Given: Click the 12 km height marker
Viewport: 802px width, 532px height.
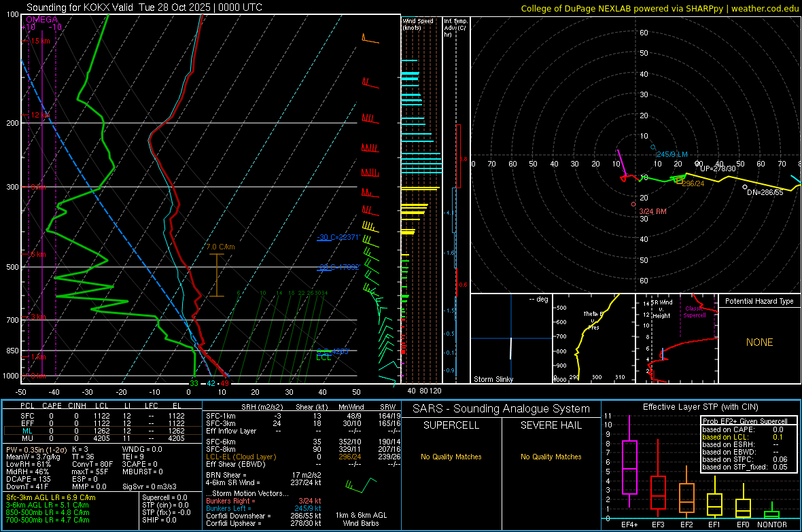Looking at the screenshot, I should click(x=40, y=115).
